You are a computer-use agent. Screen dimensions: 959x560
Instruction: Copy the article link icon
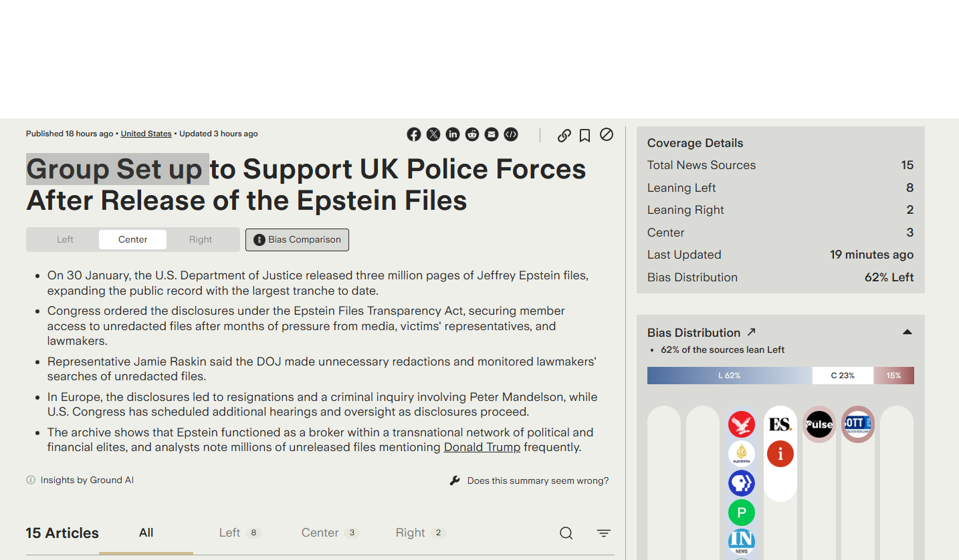pyautogui.click(x=564, y=135)
